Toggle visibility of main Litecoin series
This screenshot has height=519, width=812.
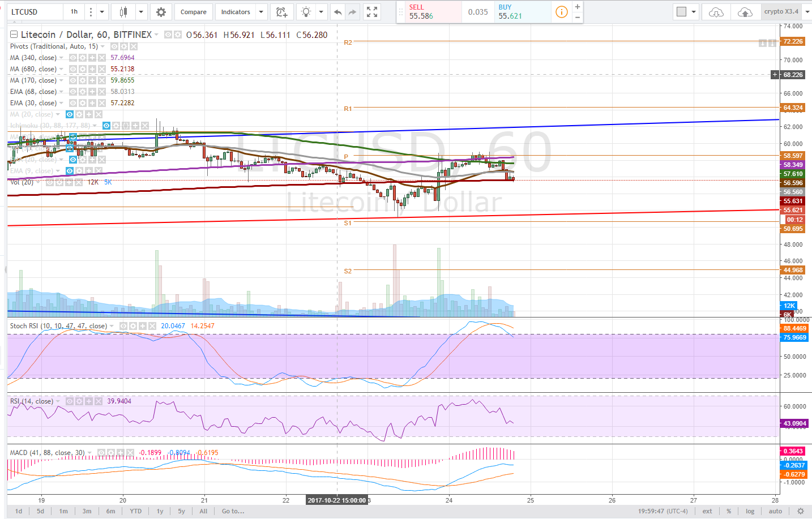(x=168, y=35)
